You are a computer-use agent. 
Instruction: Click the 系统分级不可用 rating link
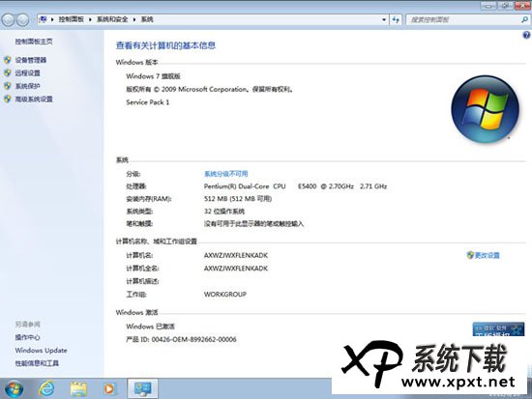pyautogui.click(x=225, y=174)
